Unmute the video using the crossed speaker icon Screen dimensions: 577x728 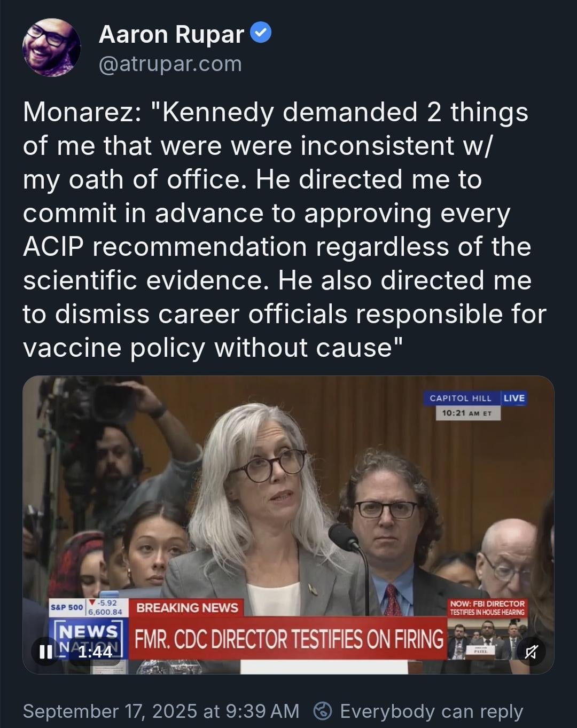pos(531,651)
